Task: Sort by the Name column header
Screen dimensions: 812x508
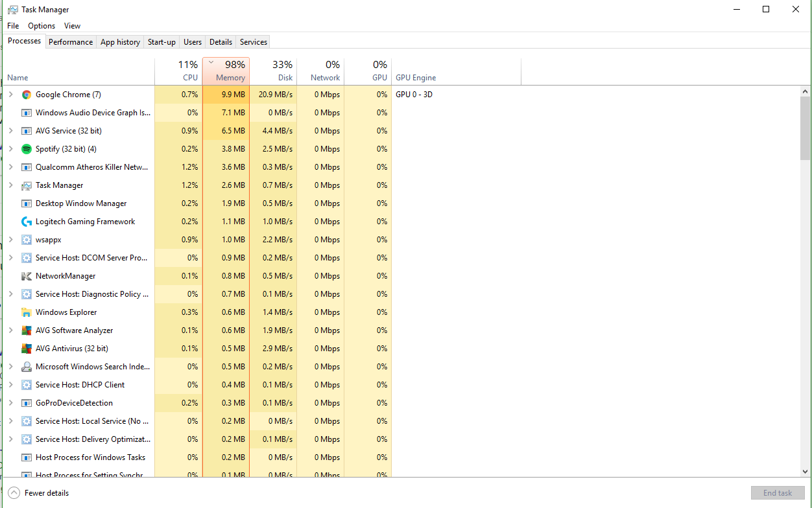Action: coord(79,71)
